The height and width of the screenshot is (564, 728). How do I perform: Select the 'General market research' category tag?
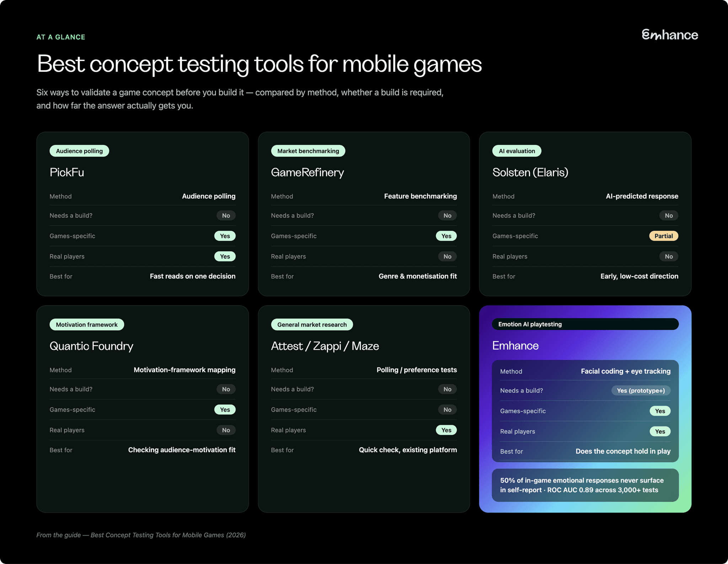coord(312,325)
